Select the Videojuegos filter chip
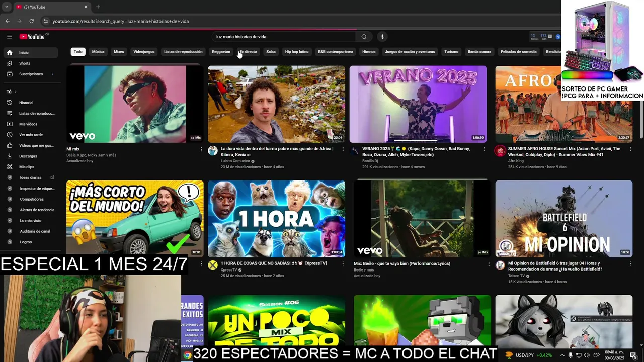Image resolution: width=644 pixels, height=362 pixels. [144, 52]
